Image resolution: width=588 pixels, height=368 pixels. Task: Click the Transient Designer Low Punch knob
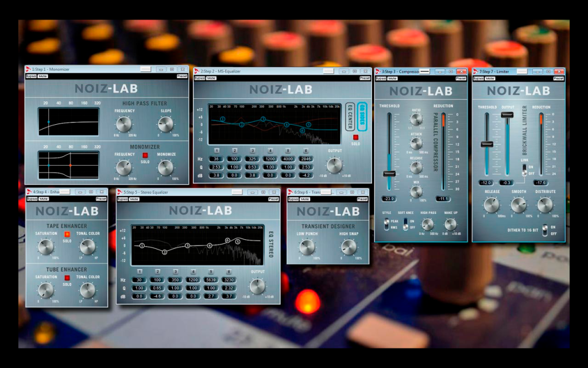[x=307, y=247]
